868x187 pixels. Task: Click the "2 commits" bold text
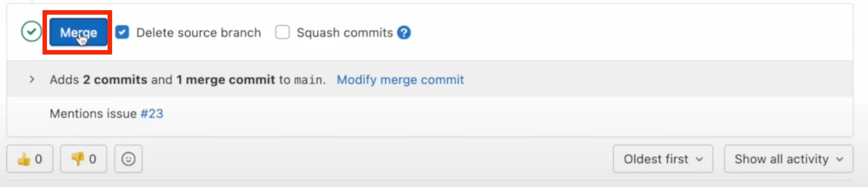115,80
